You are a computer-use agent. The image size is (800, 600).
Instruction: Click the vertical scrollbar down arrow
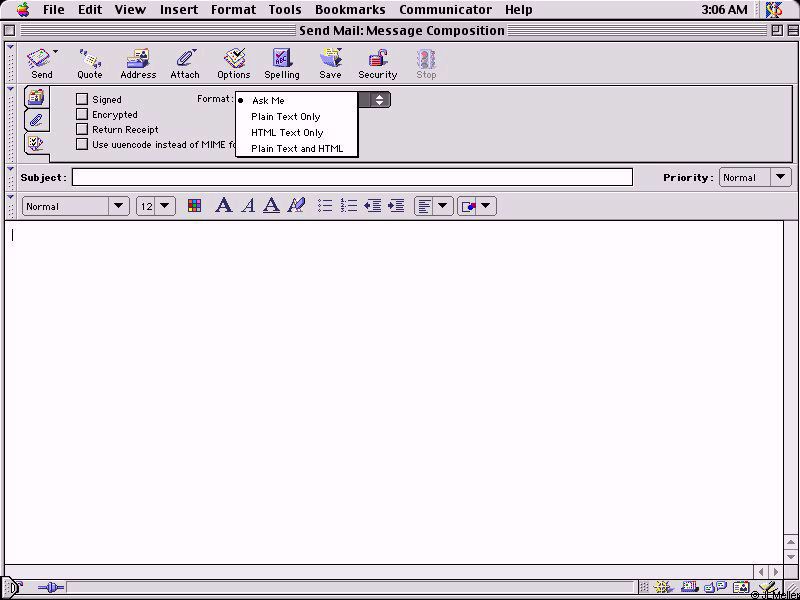(x=791, y=557)
